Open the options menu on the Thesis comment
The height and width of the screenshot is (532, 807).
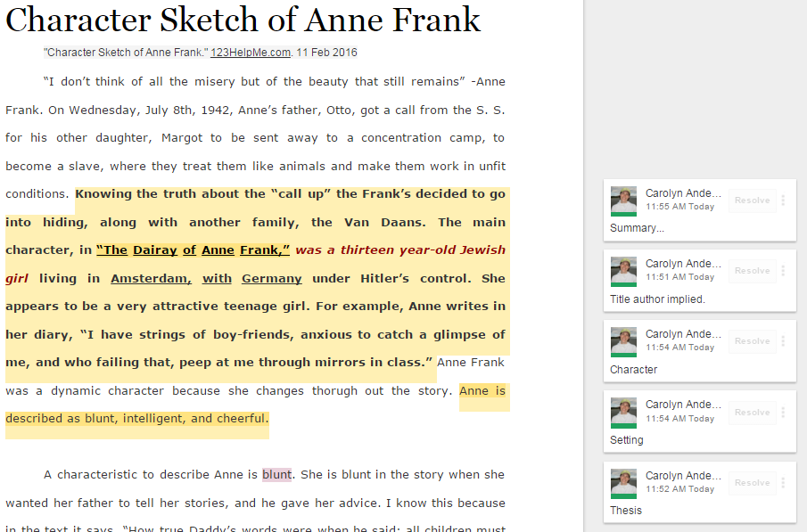782,482
